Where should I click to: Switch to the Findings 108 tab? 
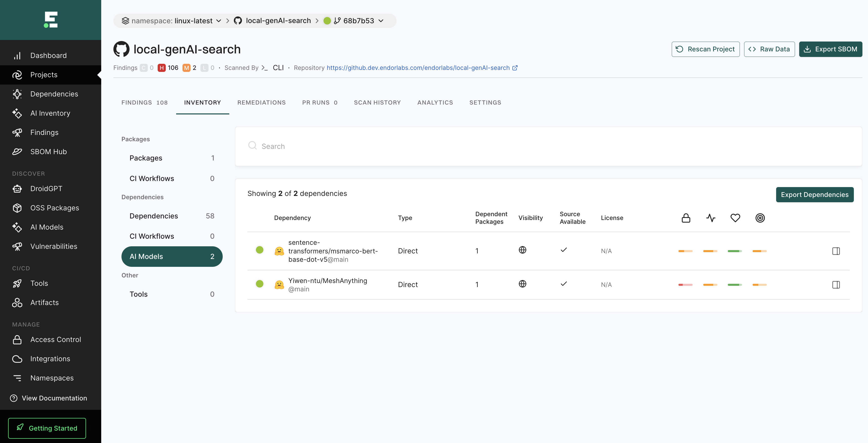(144, 103)
